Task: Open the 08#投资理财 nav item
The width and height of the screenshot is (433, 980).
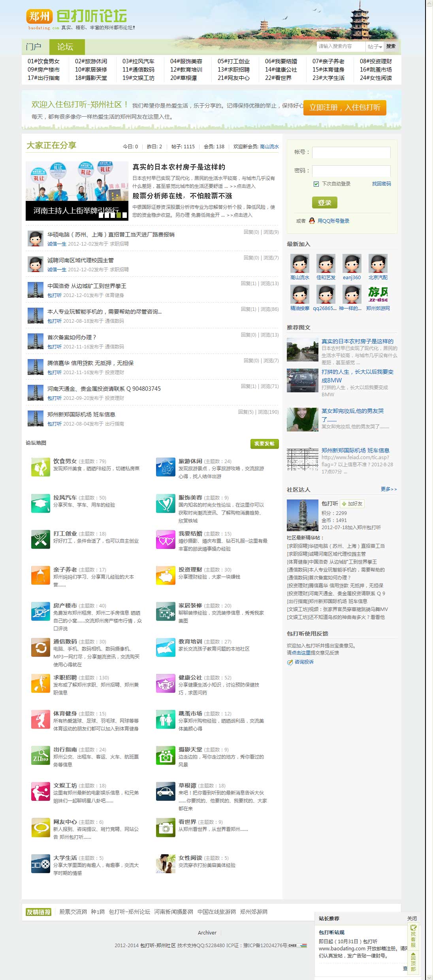Action: tap(376, 61)
